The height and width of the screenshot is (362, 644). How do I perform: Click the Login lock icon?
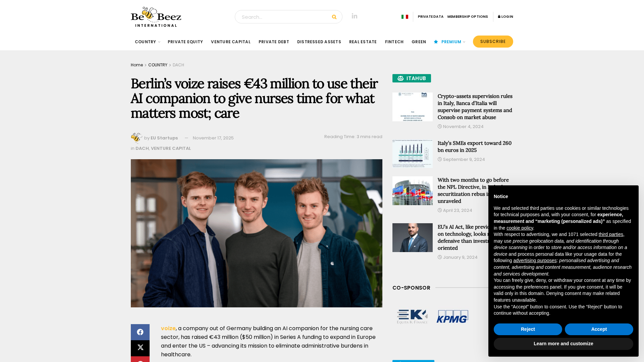point(499,17)
